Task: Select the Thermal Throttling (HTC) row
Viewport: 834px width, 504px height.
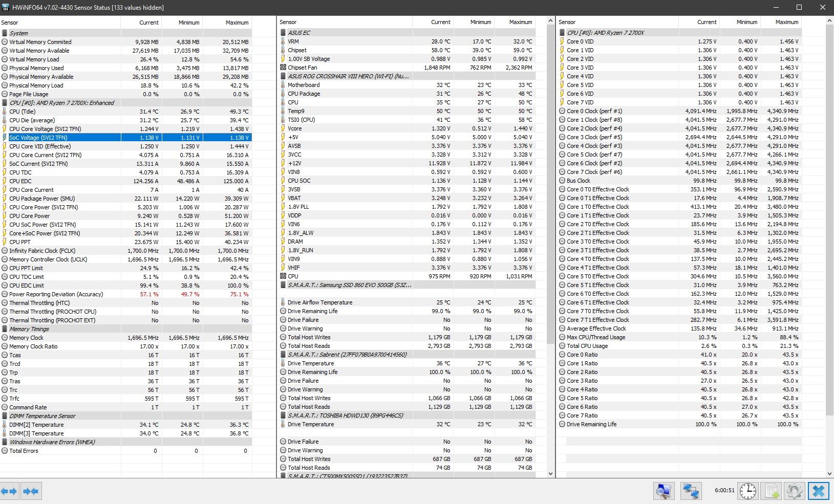Action: pos(126,303)
